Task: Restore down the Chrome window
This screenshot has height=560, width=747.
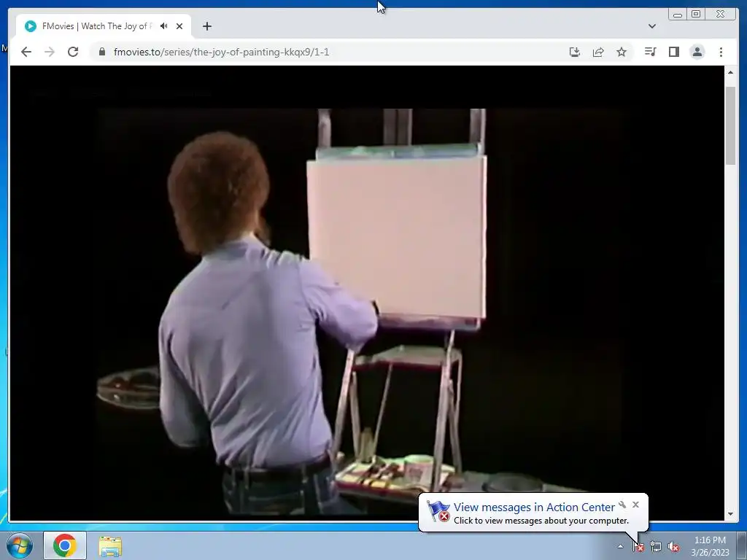Action: pyautogui.click(x=696, y=15)
